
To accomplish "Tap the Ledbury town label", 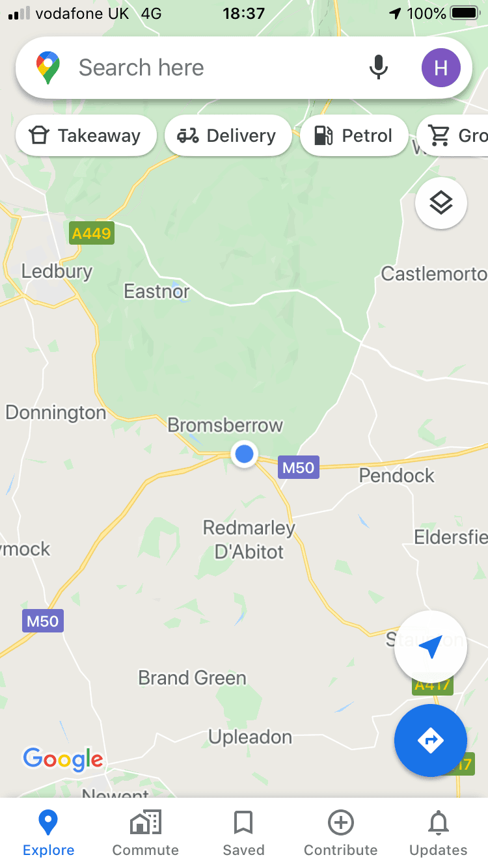I will click(x=57, y=271).
